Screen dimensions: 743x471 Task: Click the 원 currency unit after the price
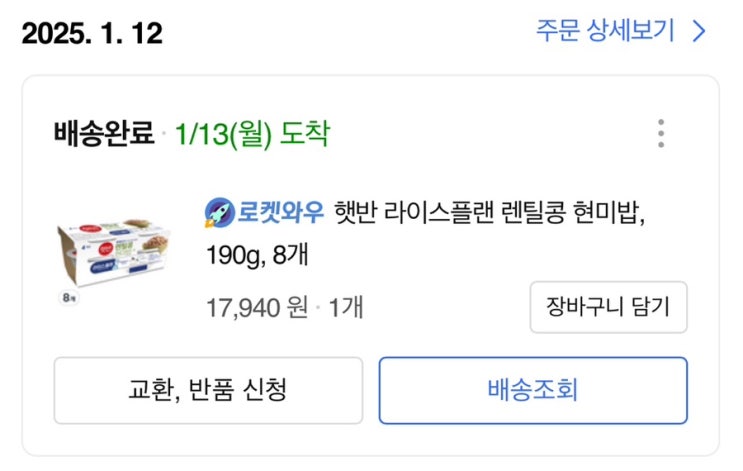pos(297,307)
